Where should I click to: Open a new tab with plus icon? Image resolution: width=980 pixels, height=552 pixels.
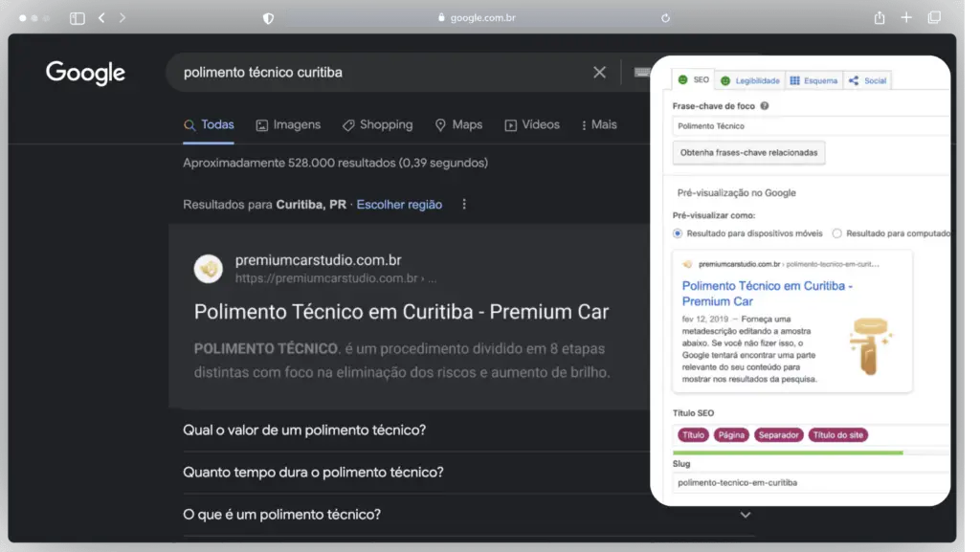pos(906,18)
